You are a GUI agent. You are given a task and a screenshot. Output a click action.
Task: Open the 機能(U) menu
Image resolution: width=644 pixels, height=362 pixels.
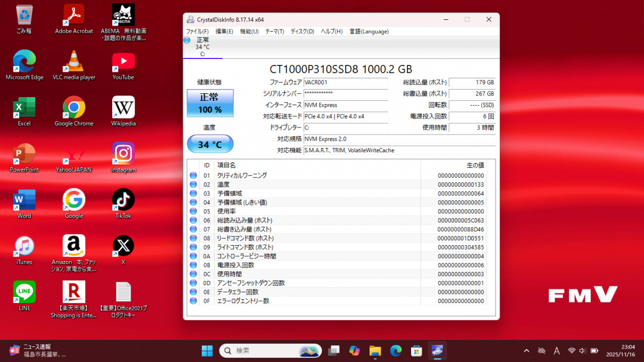point(249,32)
